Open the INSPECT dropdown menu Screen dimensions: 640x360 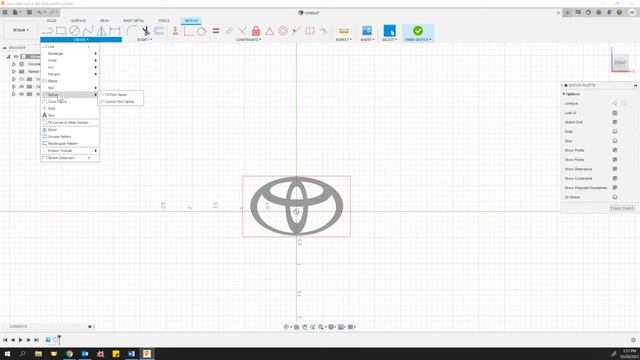343,40
